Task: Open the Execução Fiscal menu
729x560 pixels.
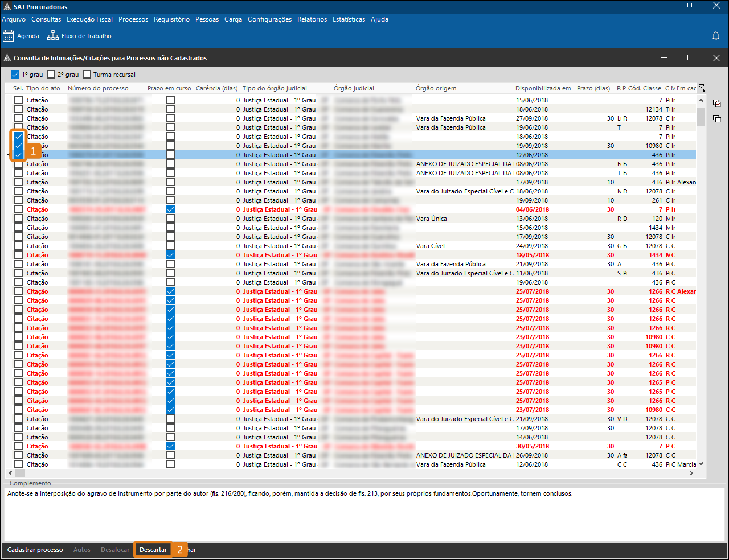Action: point(89,19)
